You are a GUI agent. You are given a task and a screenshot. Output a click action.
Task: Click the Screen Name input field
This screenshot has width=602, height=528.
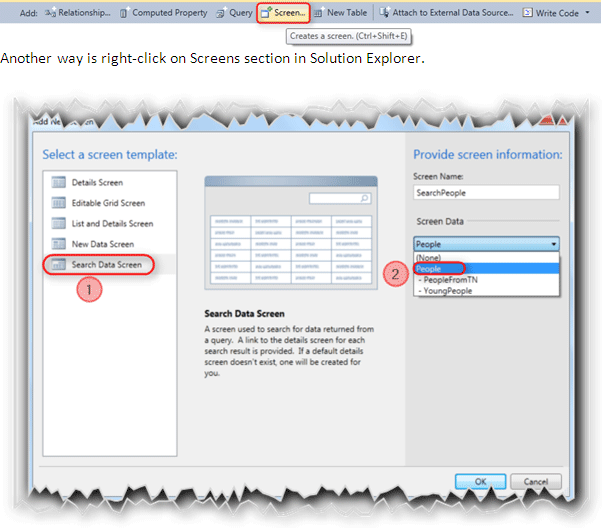tap(486, 192)
